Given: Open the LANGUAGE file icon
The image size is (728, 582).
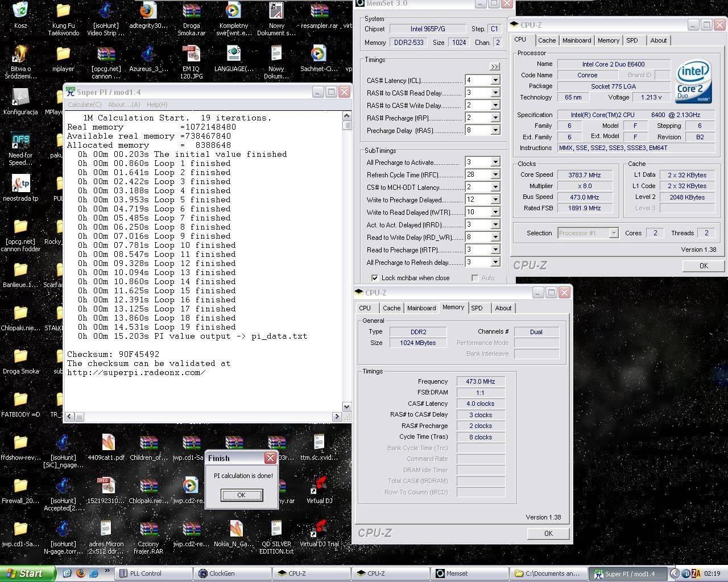Looking at the screenshot, I should (x=234, y=53).
